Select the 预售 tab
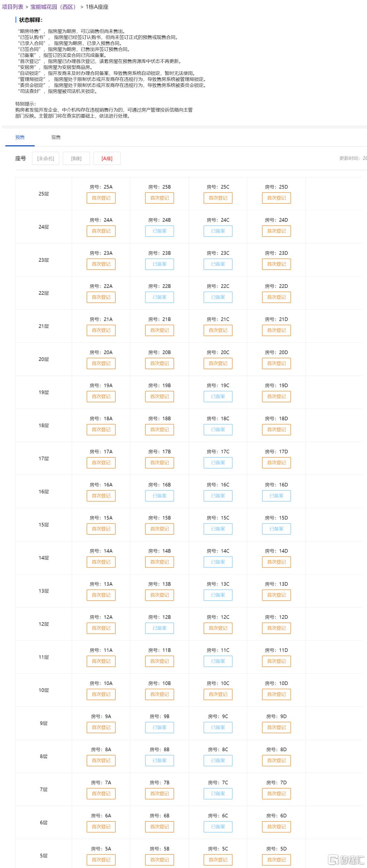 click(20, 137)
